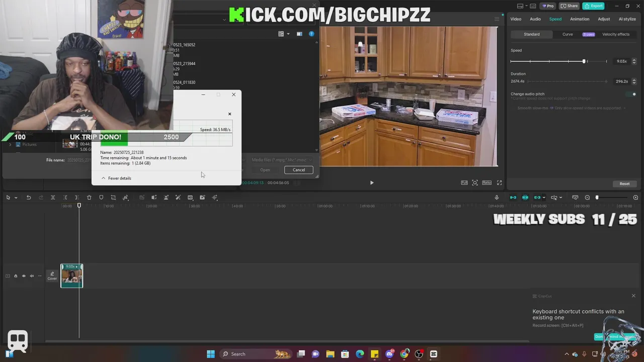Switch to the Speed tab
This screenshot has width=644, height=362.
[x=555, y=19]
